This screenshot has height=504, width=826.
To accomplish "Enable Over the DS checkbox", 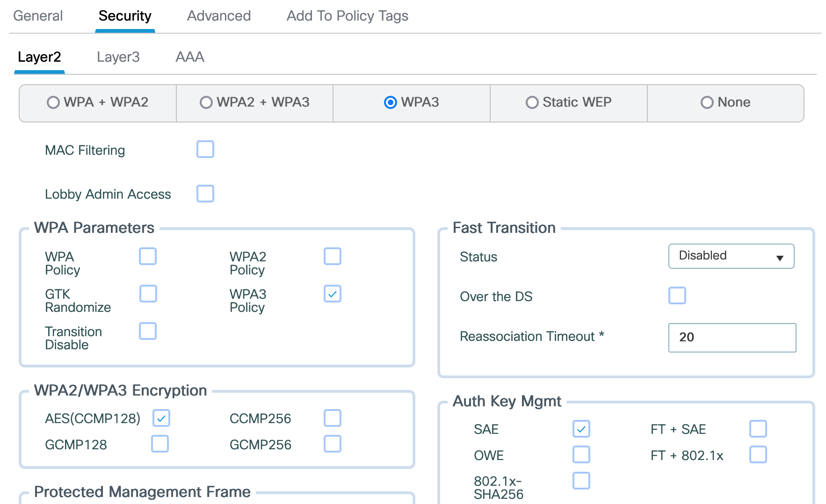I will 677,296.
